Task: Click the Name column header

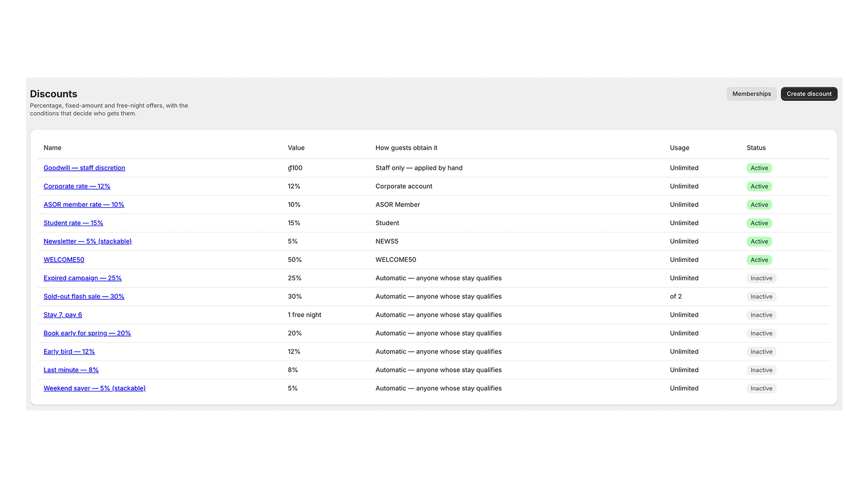Action: [53, 148]
